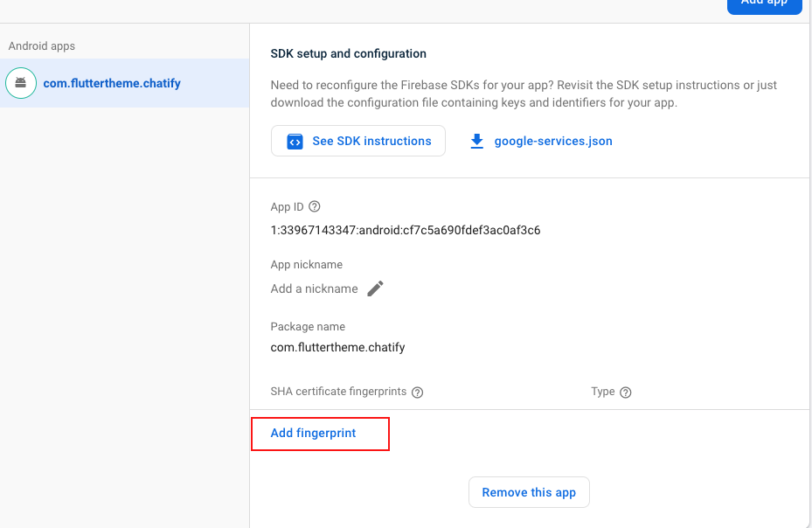Screen dimensions: 812x528
Task: Open the help tooltip next to App ID
Action: (x=315, y=207)
